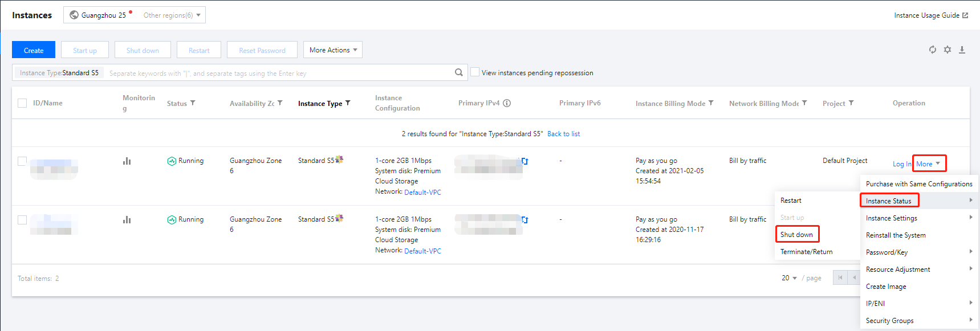Open monitoring chart for second instance
The width and height of the screenshot is (980, 331).
(127, 220)
